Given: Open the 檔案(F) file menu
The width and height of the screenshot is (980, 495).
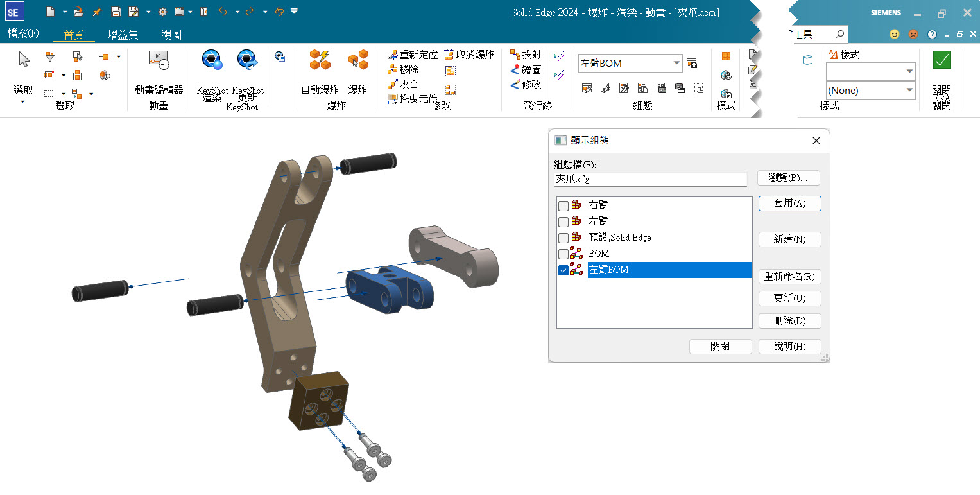Looking at the screenshot, I should pyautogui.click(x=23, y=33).
